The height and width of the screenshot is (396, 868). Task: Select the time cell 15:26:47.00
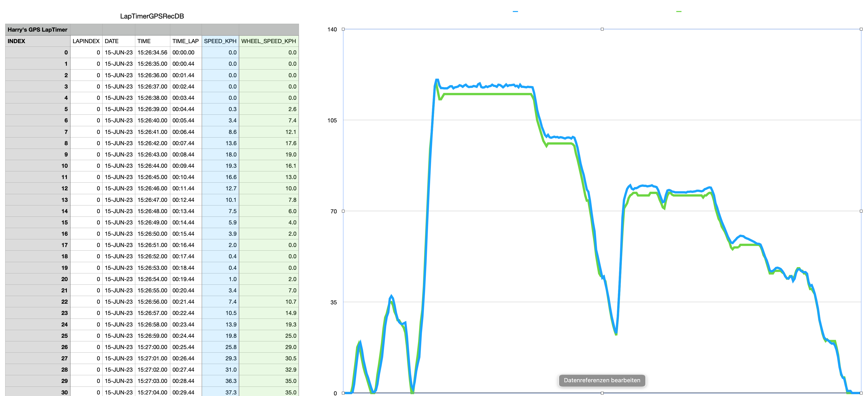click(x=152, y=200)
